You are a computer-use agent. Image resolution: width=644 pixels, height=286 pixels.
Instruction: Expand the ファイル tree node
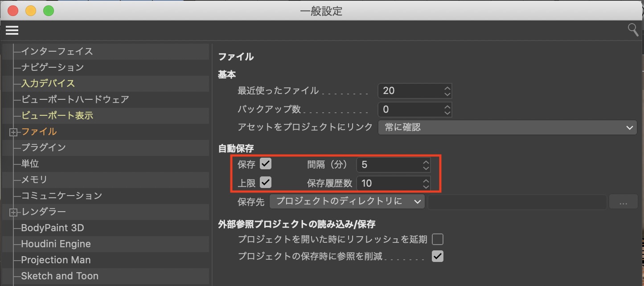[13, 132]
